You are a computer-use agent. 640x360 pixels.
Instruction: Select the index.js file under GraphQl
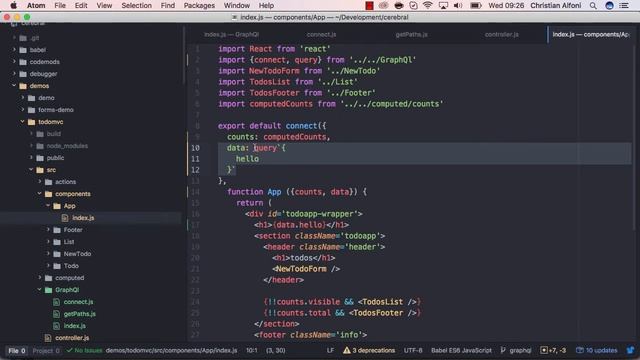(x=74, y=326)
